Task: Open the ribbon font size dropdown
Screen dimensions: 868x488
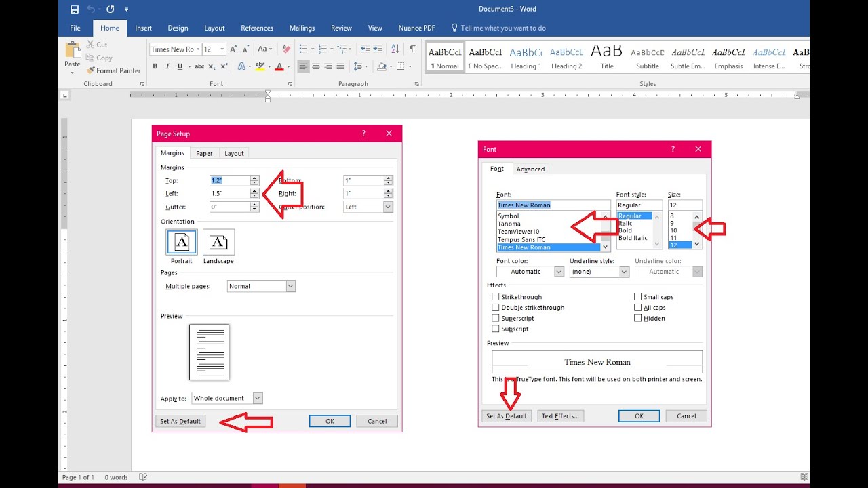Action: pos(222,49)
